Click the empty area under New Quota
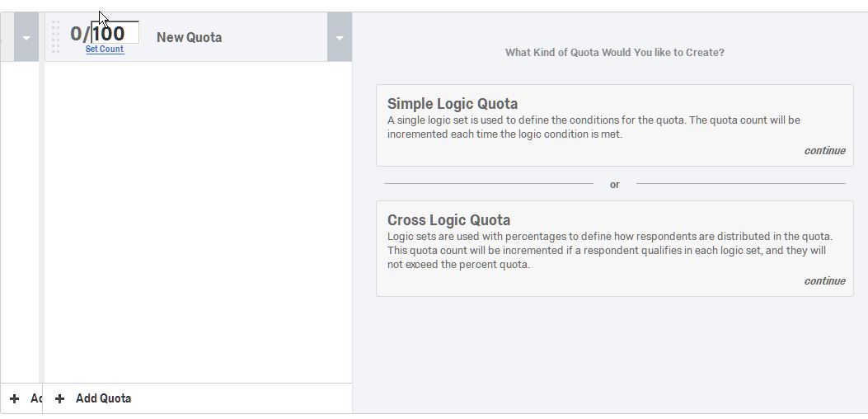The height and width of the screenshot is (419, 868). click(198, 223)
